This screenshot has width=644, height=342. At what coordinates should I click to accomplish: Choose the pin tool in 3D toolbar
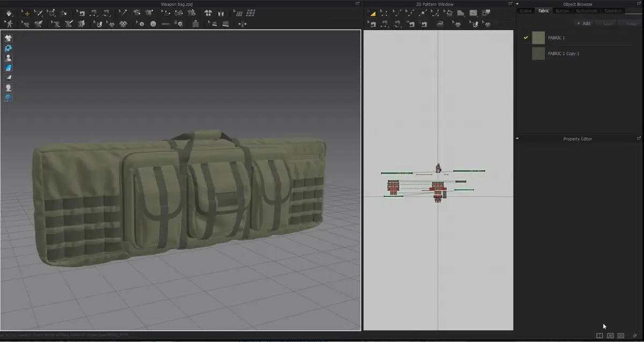(123, 13)
